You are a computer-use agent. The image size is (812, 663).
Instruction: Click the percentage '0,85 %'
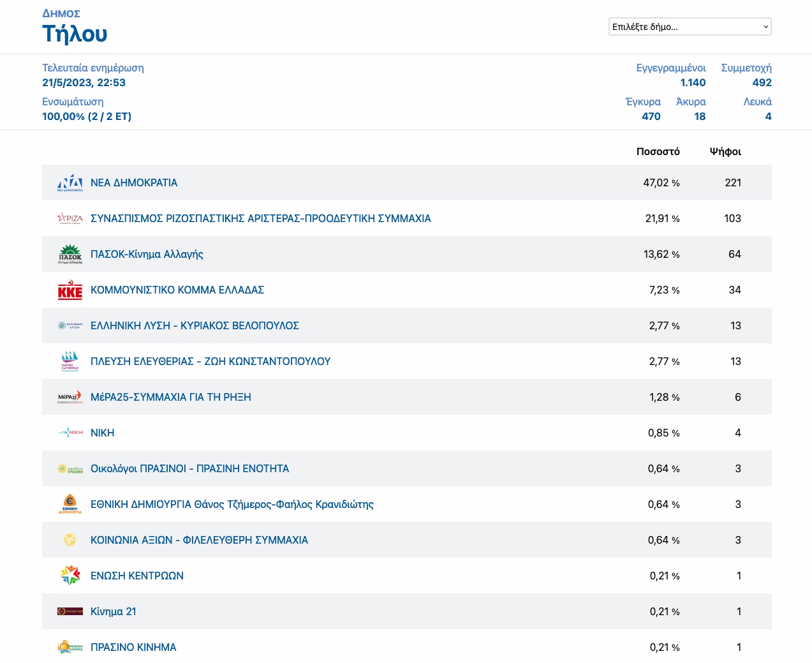[664, 433]
